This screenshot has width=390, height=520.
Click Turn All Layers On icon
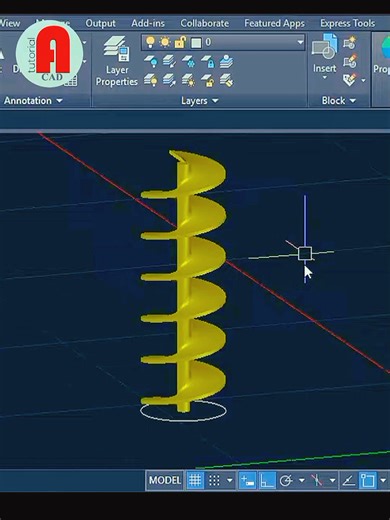[151, 80]
